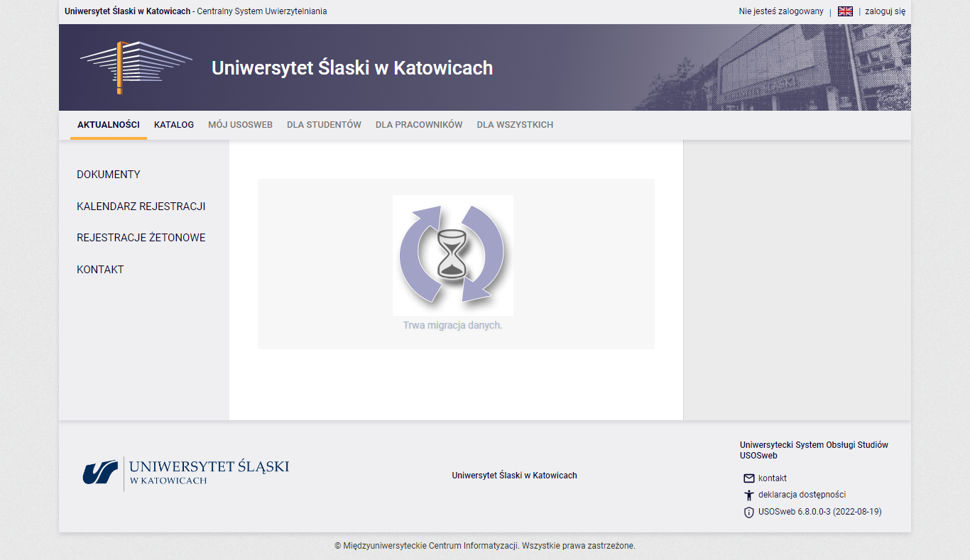Select REJESTRACJE ŻETONOWE in the side menu
Screen dimensions: 970x560
coord(141,238)
